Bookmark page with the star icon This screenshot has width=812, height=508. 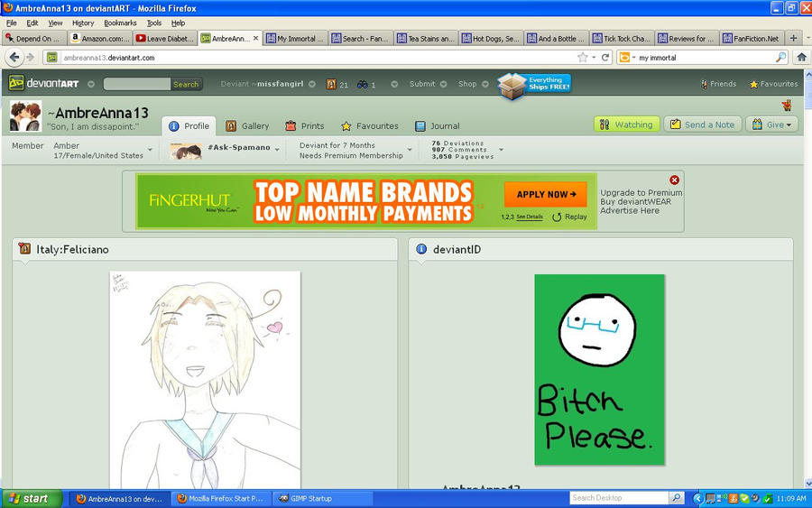[583, 58]
